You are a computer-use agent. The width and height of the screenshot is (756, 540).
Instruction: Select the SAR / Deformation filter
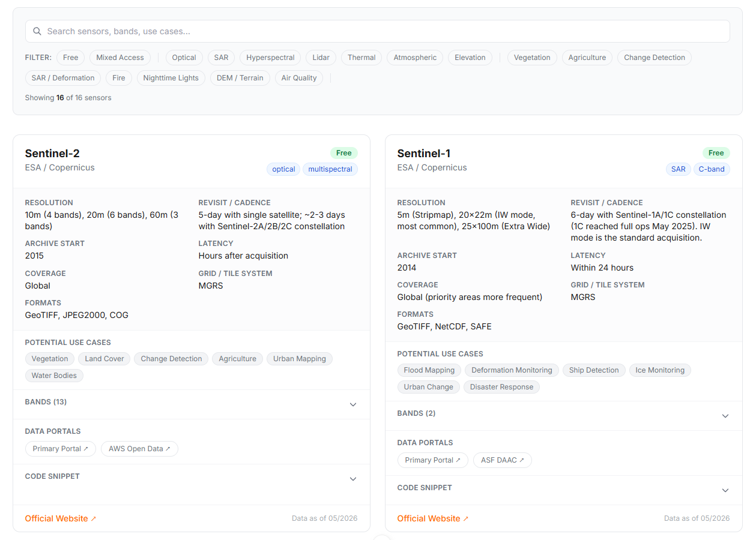[63, 78]
